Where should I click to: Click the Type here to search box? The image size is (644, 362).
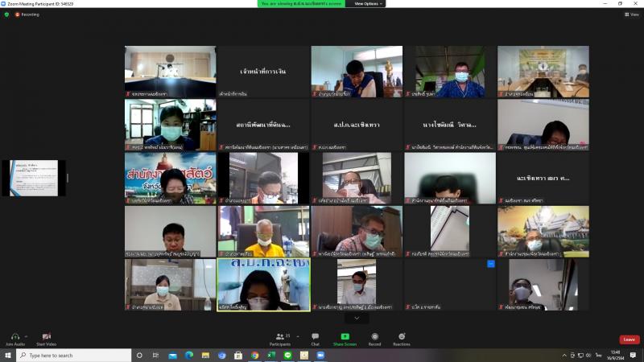[x=74, y=355]
